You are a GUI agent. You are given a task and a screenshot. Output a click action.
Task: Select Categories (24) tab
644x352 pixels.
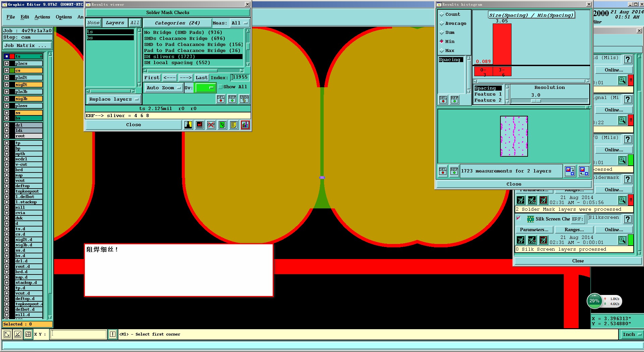177,23
